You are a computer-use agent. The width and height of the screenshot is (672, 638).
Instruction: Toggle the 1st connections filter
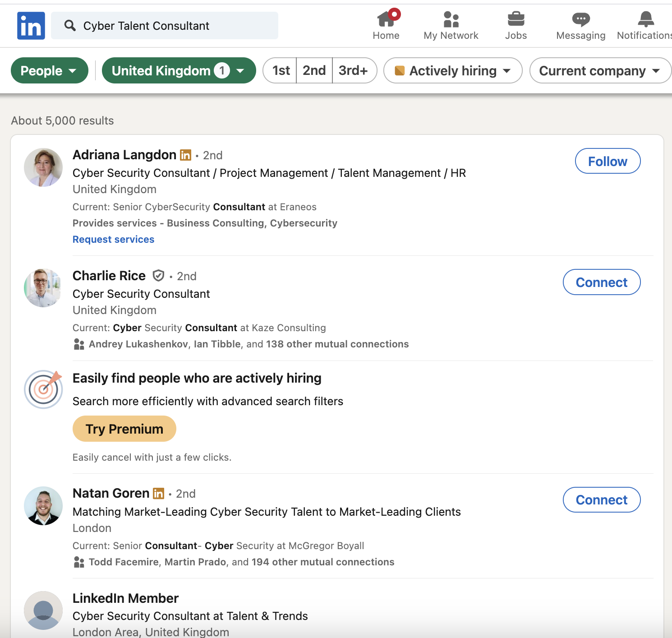click(x=280, y=70)
